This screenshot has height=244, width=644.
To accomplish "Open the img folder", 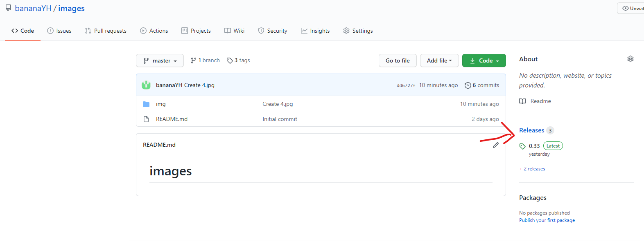I will [x=161, y=104].
